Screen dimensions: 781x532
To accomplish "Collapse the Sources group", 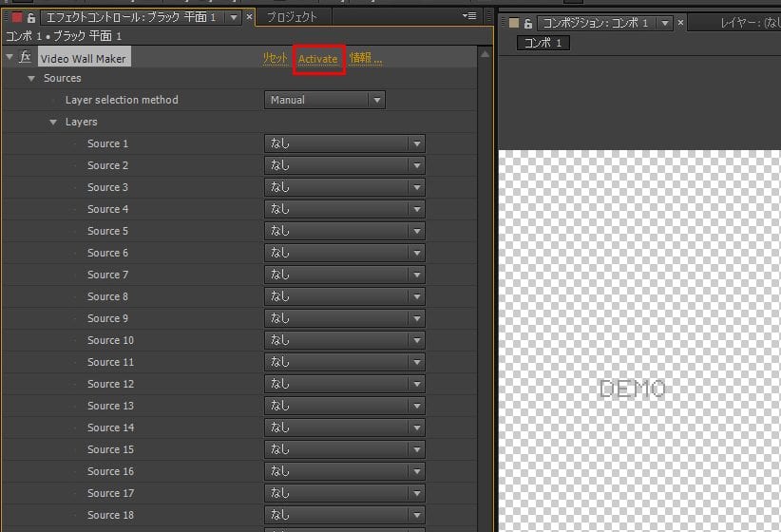I will tap(31, 79).
